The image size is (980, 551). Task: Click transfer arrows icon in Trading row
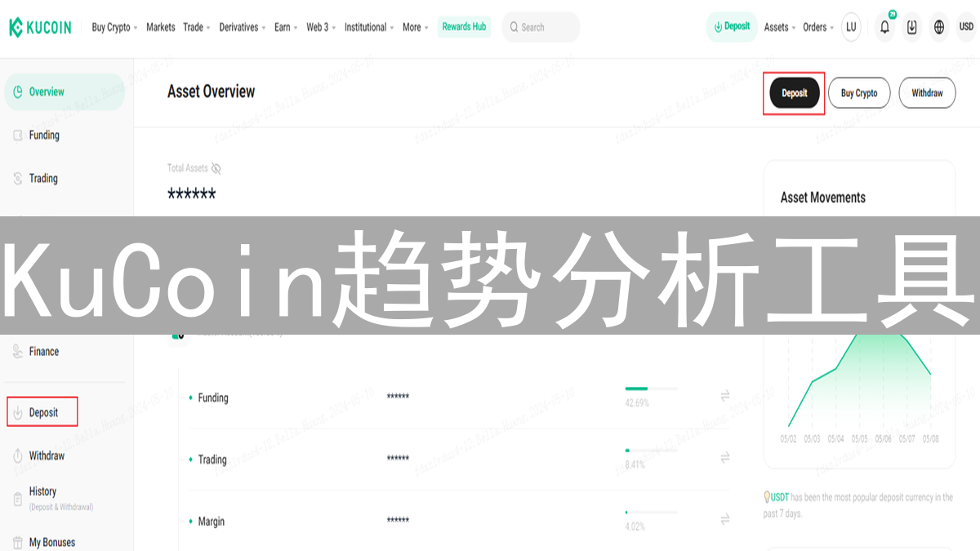click(x=724, y=458)
